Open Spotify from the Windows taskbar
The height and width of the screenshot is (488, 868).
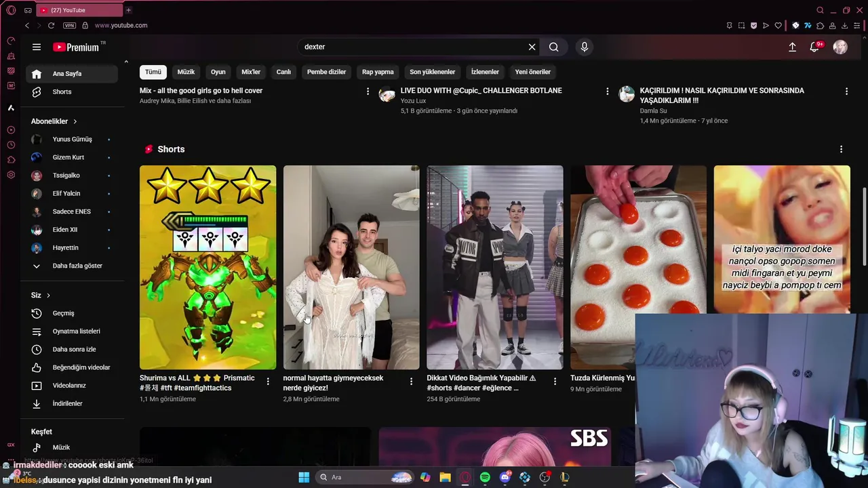485,477
